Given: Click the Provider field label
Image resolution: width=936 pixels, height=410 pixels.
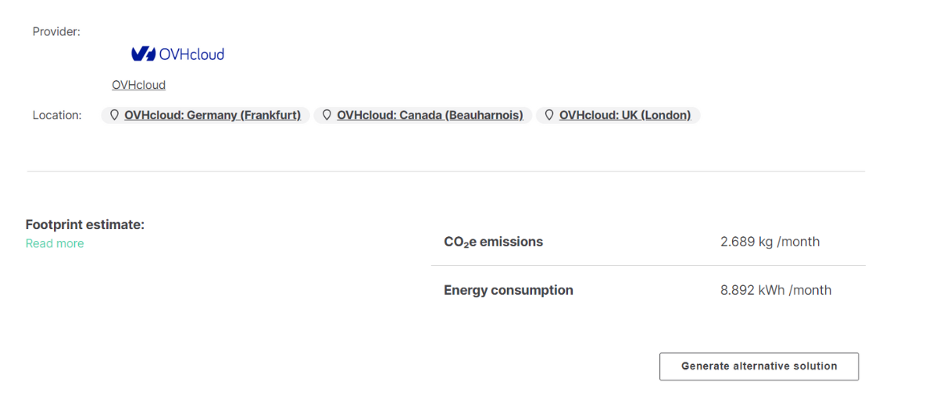Looking at the screenshot, I should (x=56, y=32).
